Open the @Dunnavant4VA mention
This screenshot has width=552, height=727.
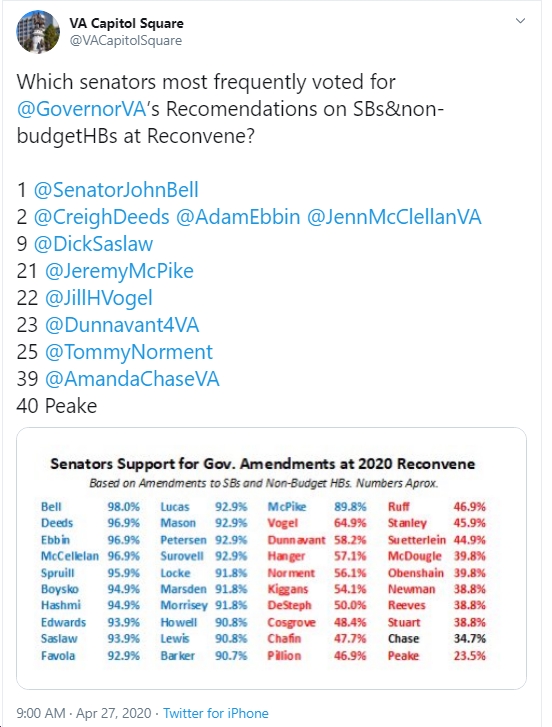coord(122,325)
